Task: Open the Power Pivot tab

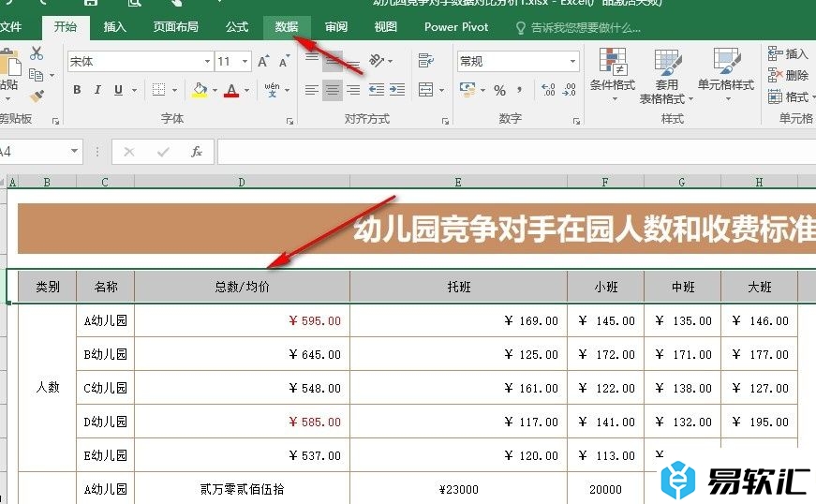Action: [456, 27]
